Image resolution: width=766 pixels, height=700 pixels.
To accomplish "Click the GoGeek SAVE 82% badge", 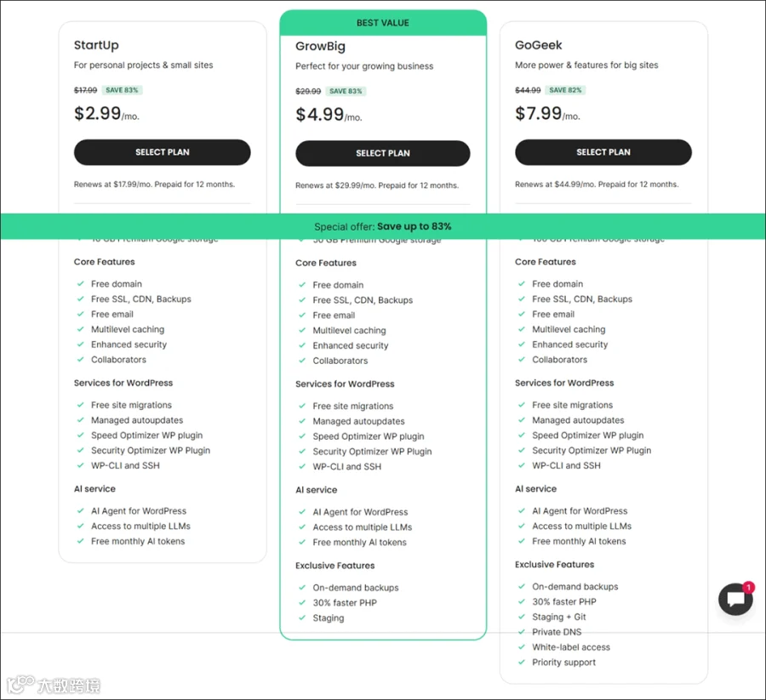I will point(565,90).
